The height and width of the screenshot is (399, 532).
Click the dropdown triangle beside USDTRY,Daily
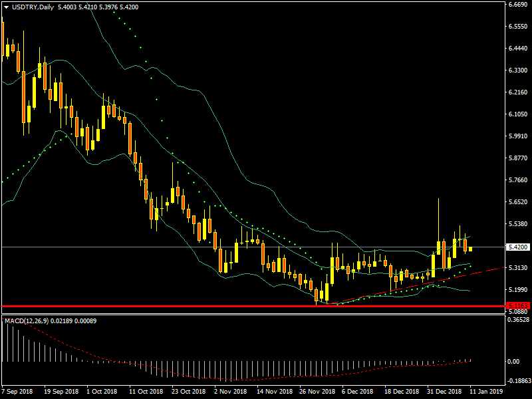tap(6, 7)
